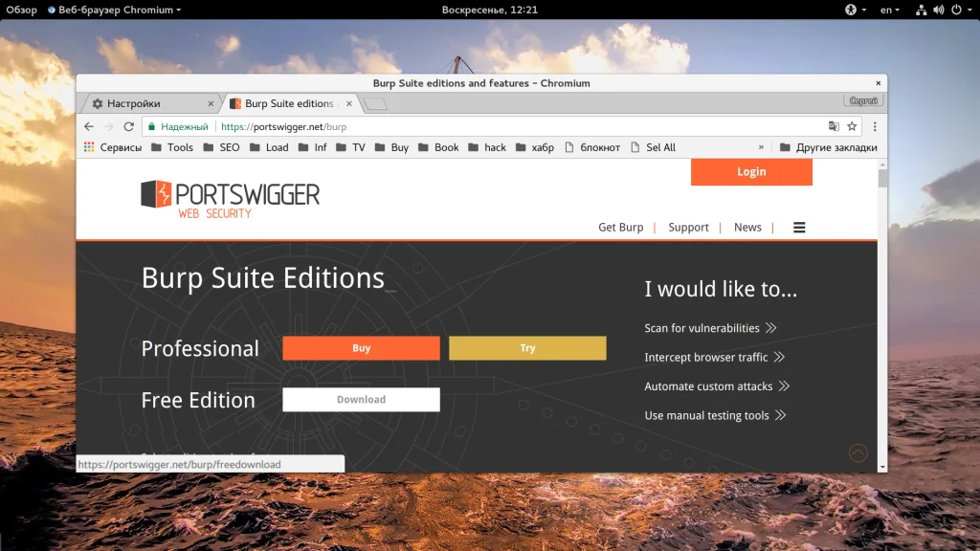Viewport: 980px width, 551px height.
Task: Click the Сергей profile button
Action: pos(863,100)
